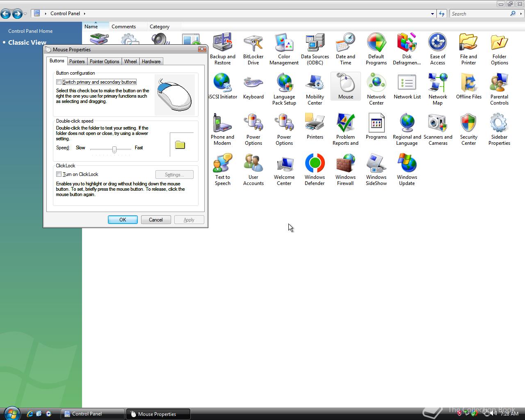The image size is (525, 420).
Task: Refresh the Control Panel view
Action: coord(442,14)
